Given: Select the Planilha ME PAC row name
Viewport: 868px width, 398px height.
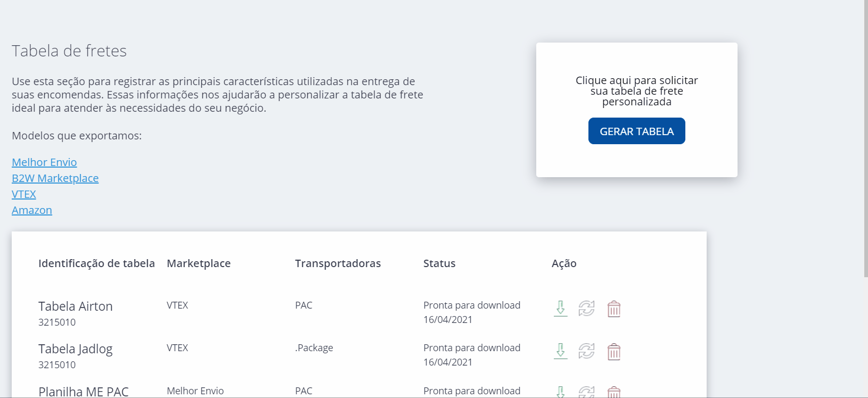Looking at the screenshot, I should click(84, 392).
